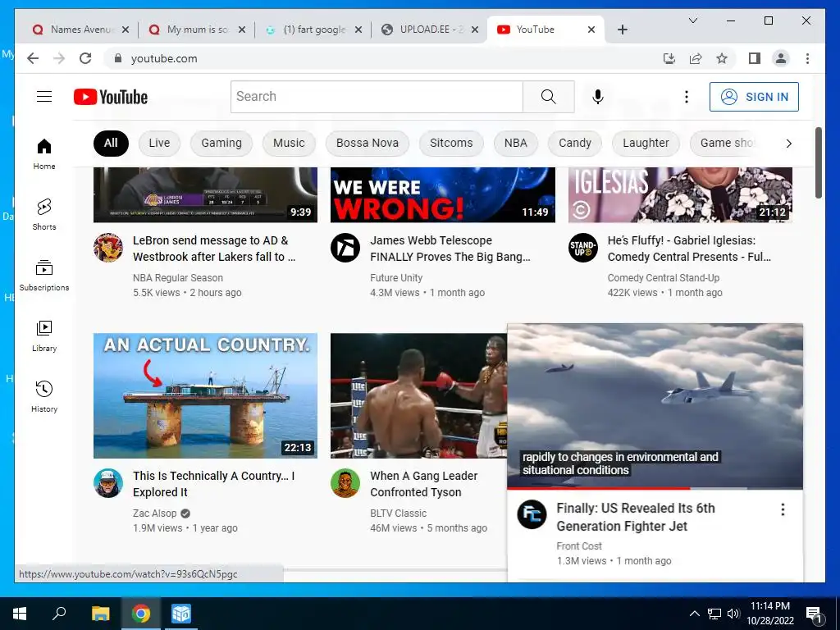
Task: Start voice search with microphone icon
Action: [598, 97]
